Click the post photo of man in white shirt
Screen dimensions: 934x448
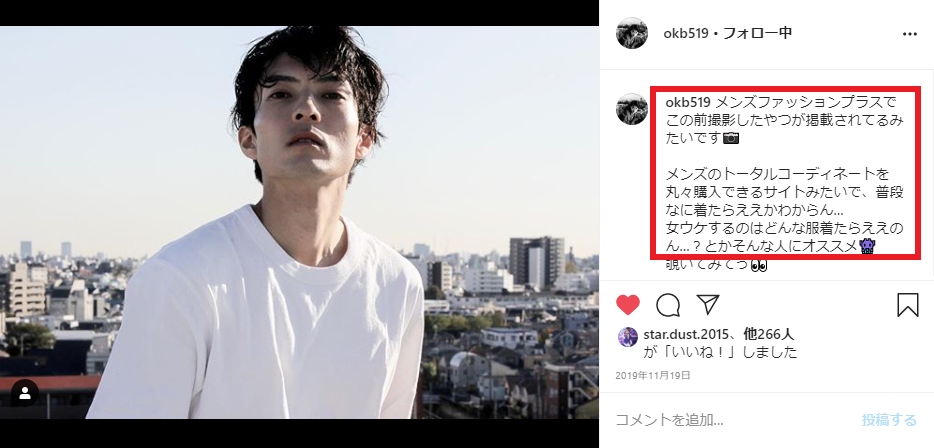pyautogui.click(x=299, y=222)
